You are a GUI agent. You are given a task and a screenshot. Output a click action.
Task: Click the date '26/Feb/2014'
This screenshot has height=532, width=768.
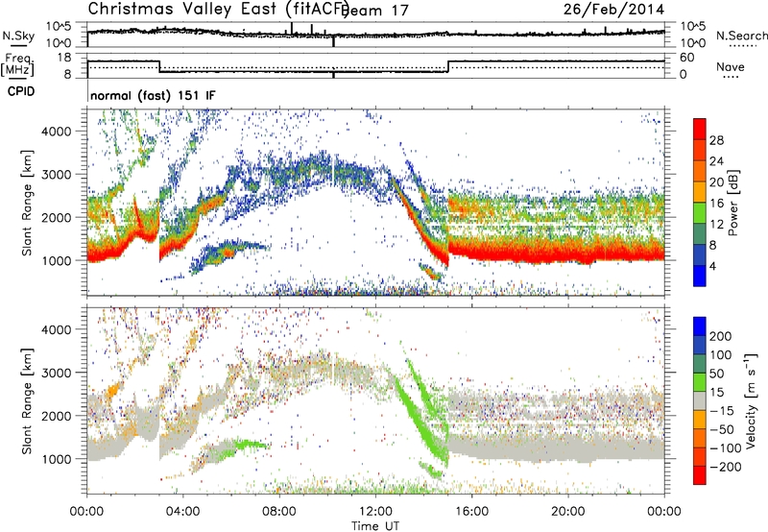(x=613, y=10)
